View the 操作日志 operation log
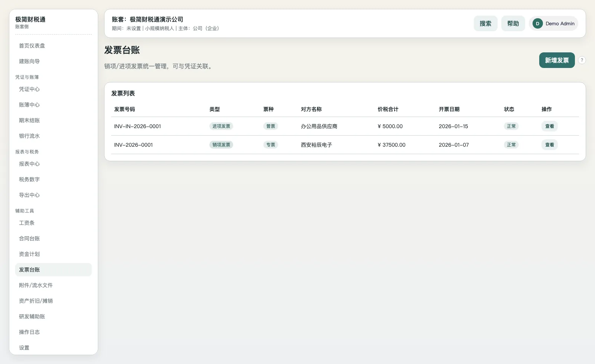Screen dimensions: 595x364 pos(29,332)
